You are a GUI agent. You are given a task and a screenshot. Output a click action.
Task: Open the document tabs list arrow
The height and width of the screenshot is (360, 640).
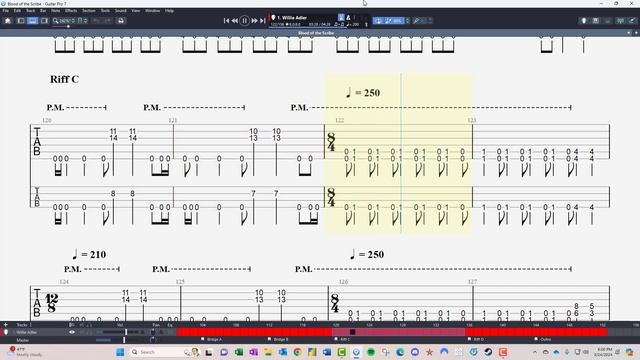[x=636, y=33]
